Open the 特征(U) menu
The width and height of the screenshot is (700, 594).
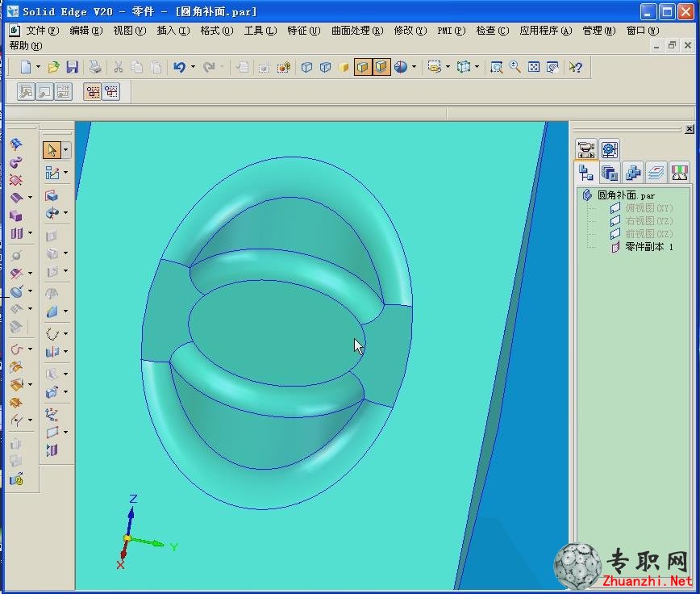pos(303,31)
